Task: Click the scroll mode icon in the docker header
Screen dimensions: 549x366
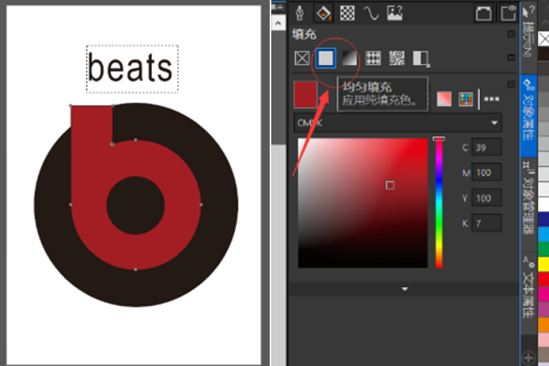Action: click(483, 14)
